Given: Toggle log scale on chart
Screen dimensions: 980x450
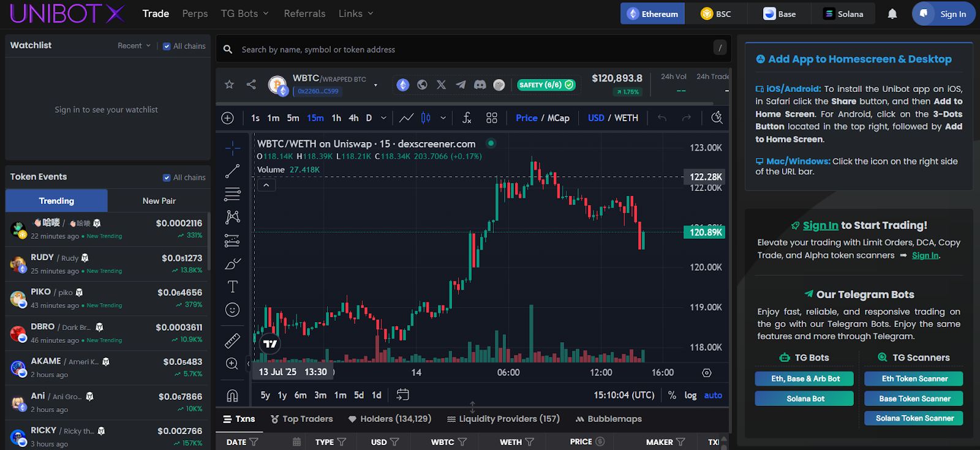Looking at the screenshot, I should pyautogui.click(x=690, y=395).
